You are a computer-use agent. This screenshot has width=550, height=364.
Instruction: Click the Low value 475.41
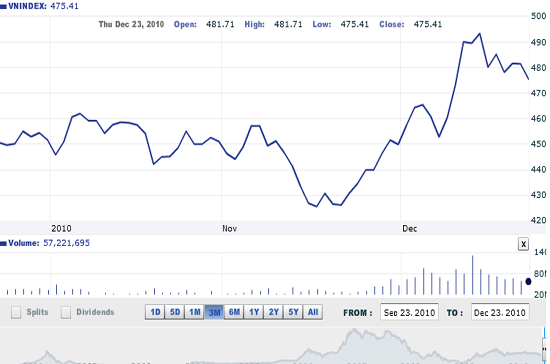tap(355, 24)
